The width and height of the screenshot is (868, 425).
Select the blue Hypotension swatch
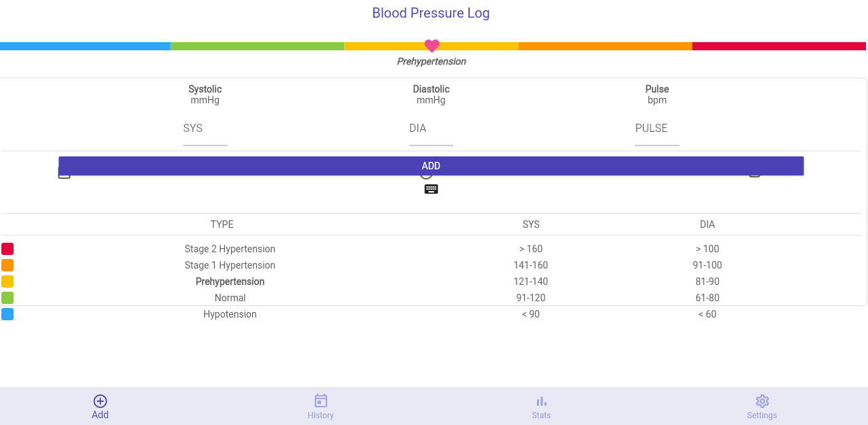click(7, 314)
